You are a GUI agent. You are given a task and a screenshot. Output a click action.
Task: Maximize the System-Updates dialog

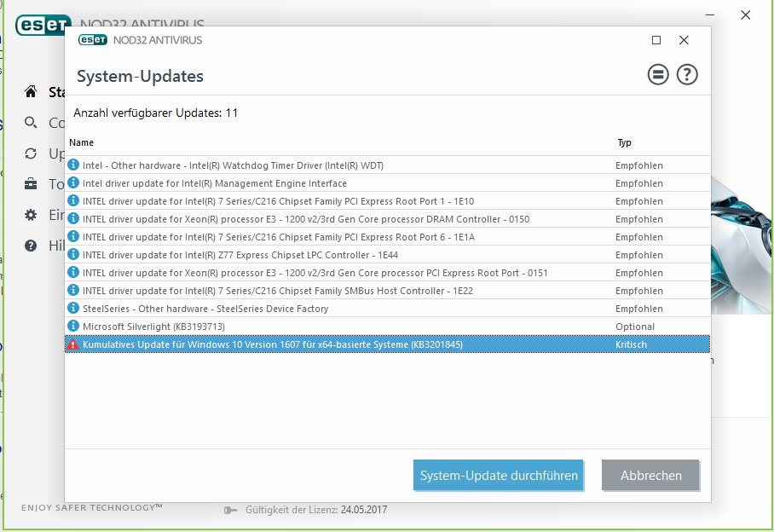656,40
